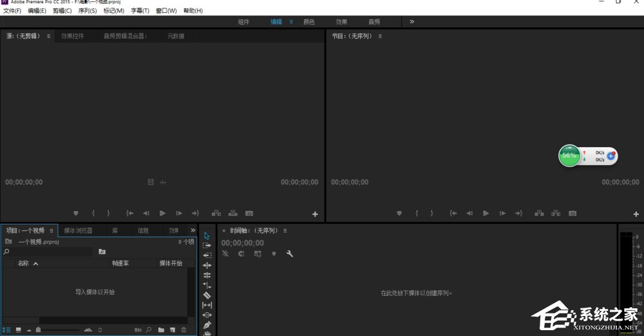The image size is (644, 336).
Task: Click the Export Frame camera icon in Source monitor
Action: pyautogui.click(x=249, y=213)
